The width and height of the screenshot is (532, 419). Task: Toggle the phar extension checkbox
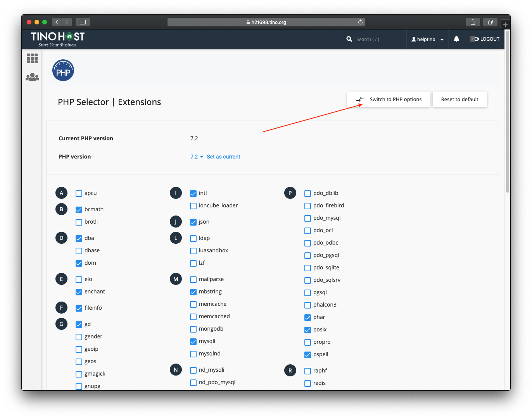[307, 317]
